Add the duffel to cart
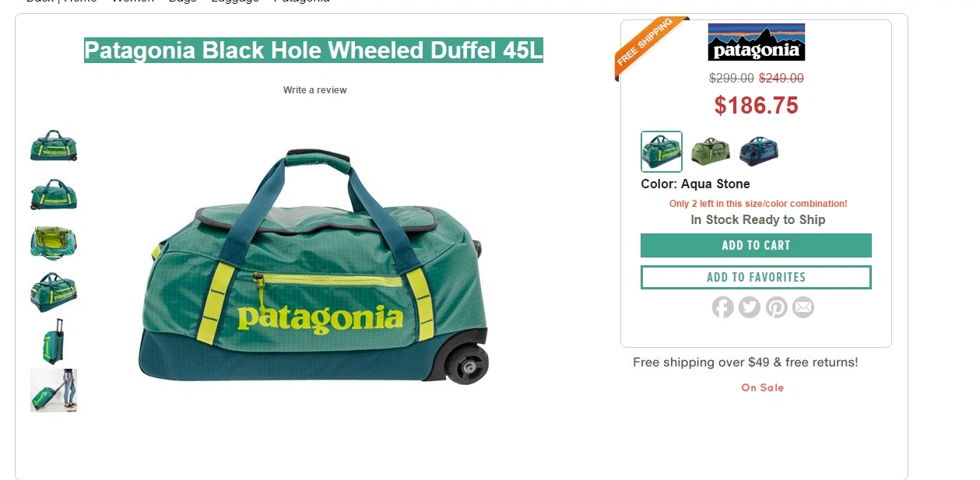 coord(756,245)
